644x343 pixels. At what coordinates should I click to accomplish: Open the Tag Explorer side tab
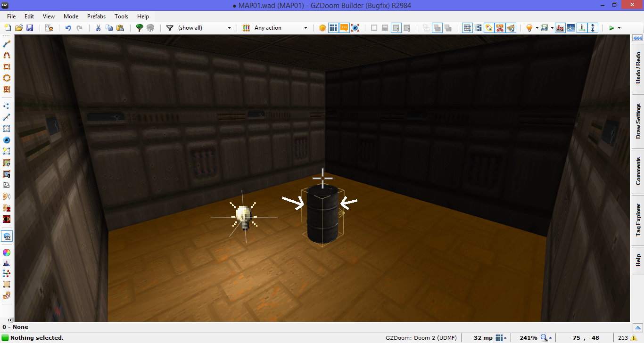[x=638, y=220]
